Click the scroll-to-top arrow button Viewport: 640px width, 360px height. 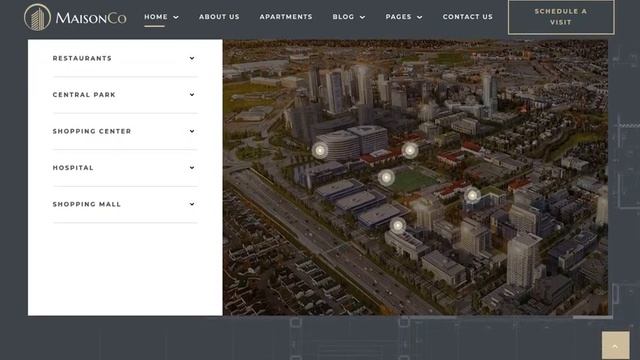coord(616,345)
